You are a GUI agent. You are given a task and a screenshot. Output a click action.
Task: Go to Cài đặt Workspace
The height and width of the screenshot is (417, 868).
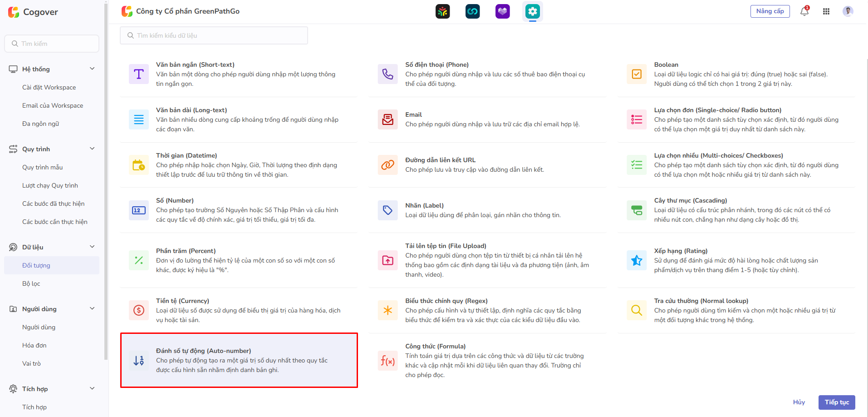click(x=49, y=87)
